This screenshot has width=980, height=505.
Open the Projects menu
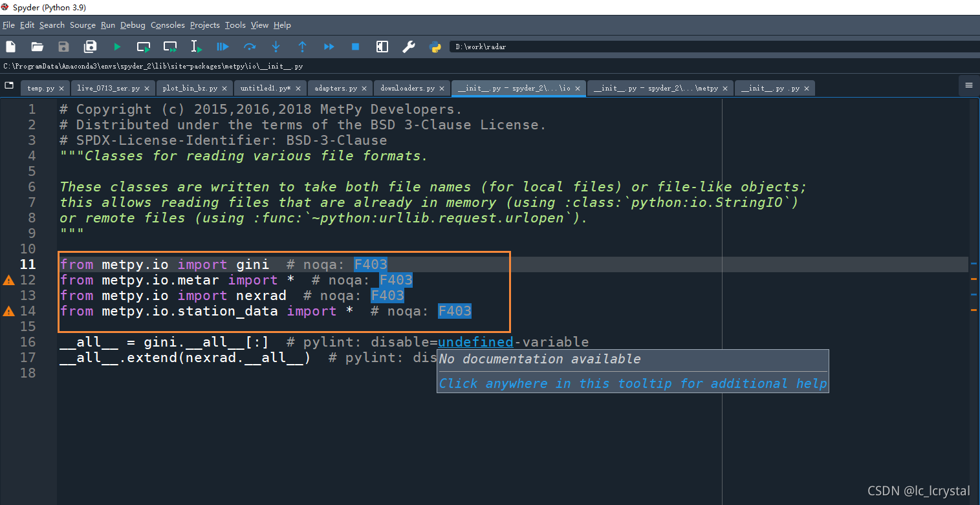205,25
